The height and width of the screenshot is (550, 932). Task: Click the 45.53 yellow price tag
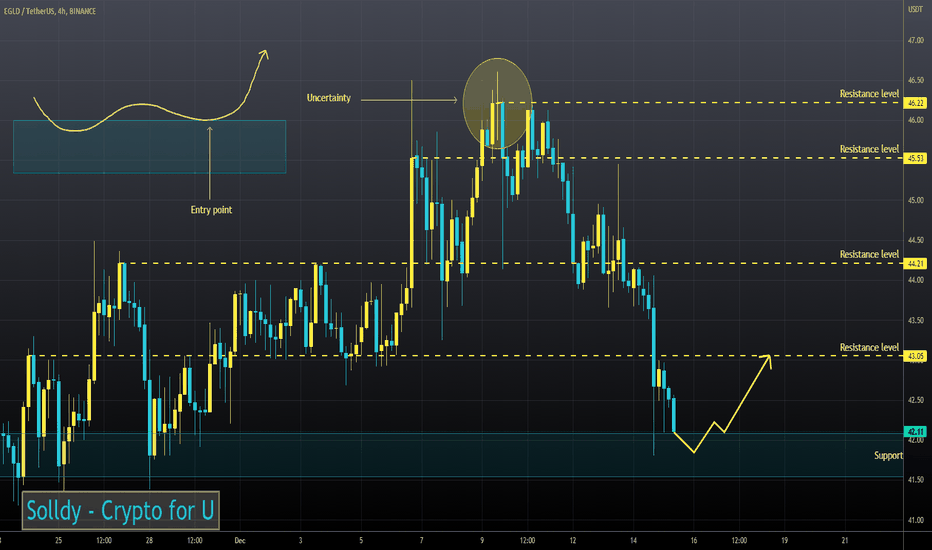[x=915, y=158]
